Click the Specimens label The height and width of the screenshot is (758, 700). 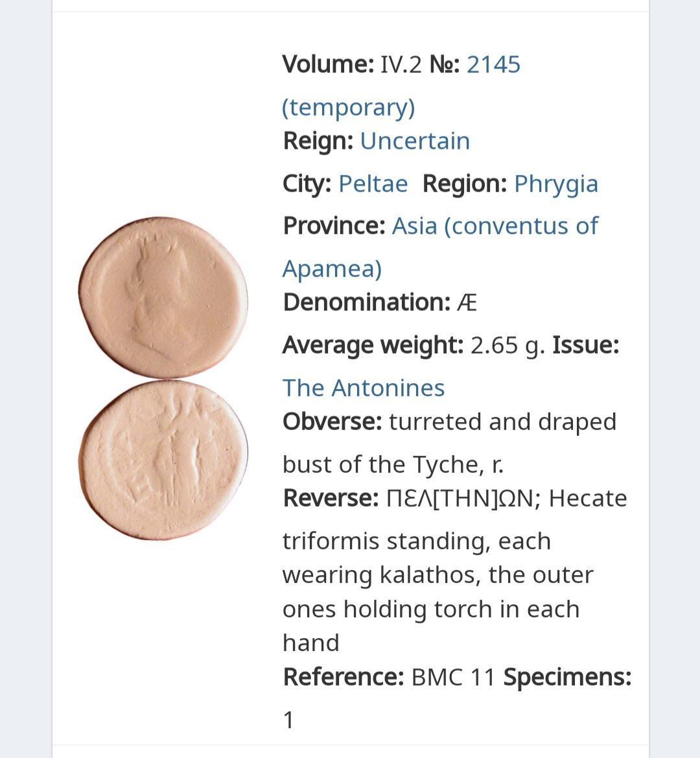[567, 677]
